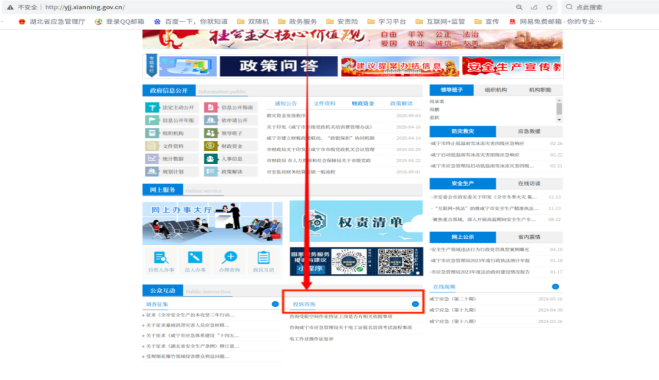The height and width of the screenshot is (380, 659).
Task: Click the 法定主动公开 teal icon
Action: (x=152, y=108)
